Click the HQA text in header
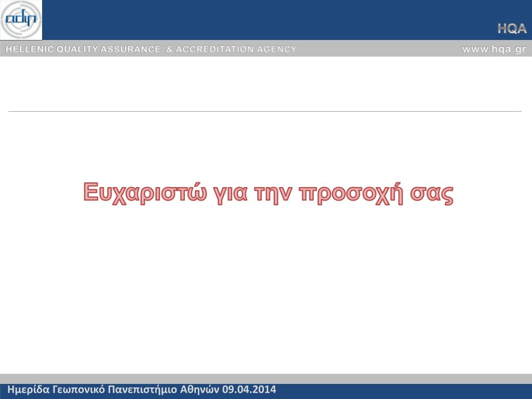This screenshot has width=532, height=399. tap(512, 29)
